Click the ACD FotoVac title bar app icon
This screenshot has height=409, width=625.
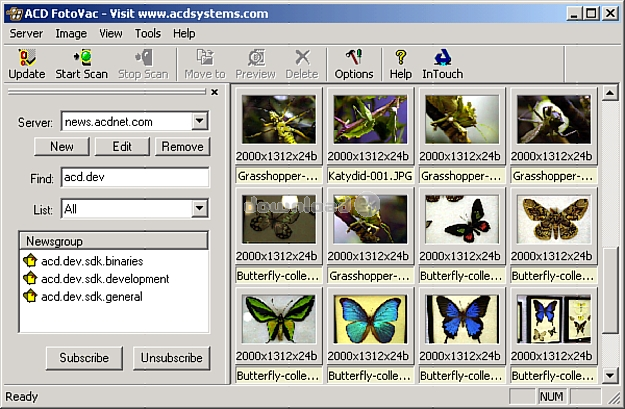(14, 14)
